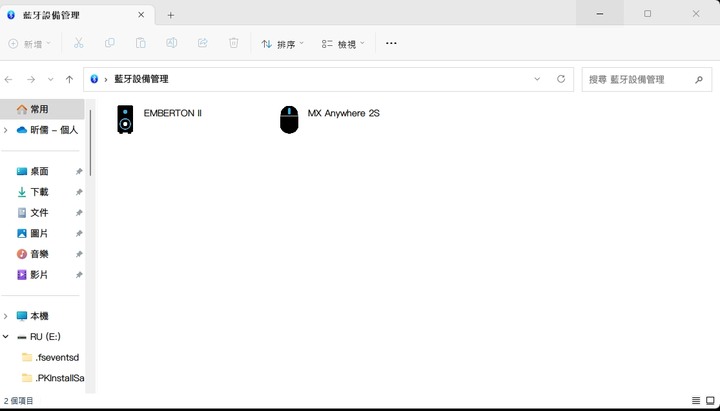The height and width of the screenshot is (411, 720).
Task: Click the pin icon next to 文件
Action: coord(79,213)
